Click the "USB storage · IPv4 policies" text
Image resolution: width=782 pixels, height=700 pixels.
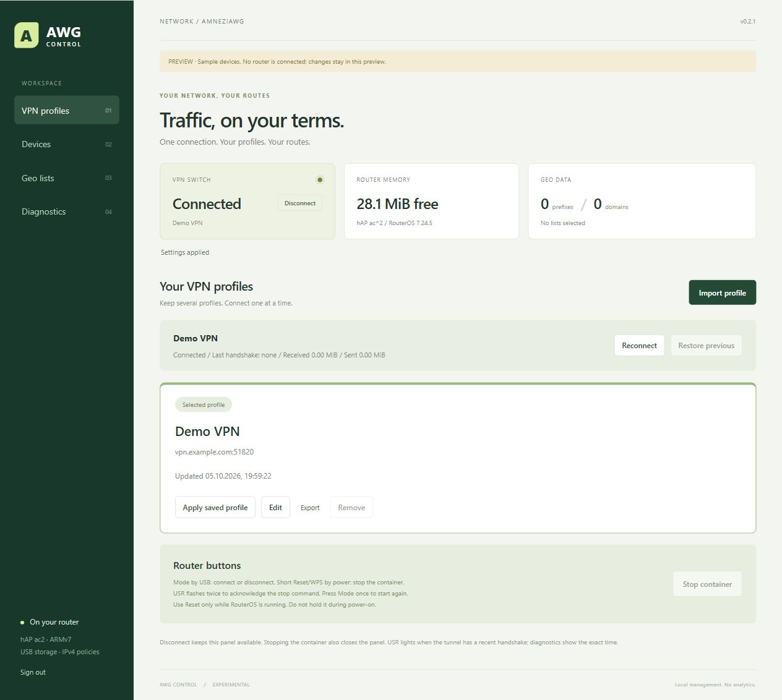pyautogui.click(x=60, y=652)
